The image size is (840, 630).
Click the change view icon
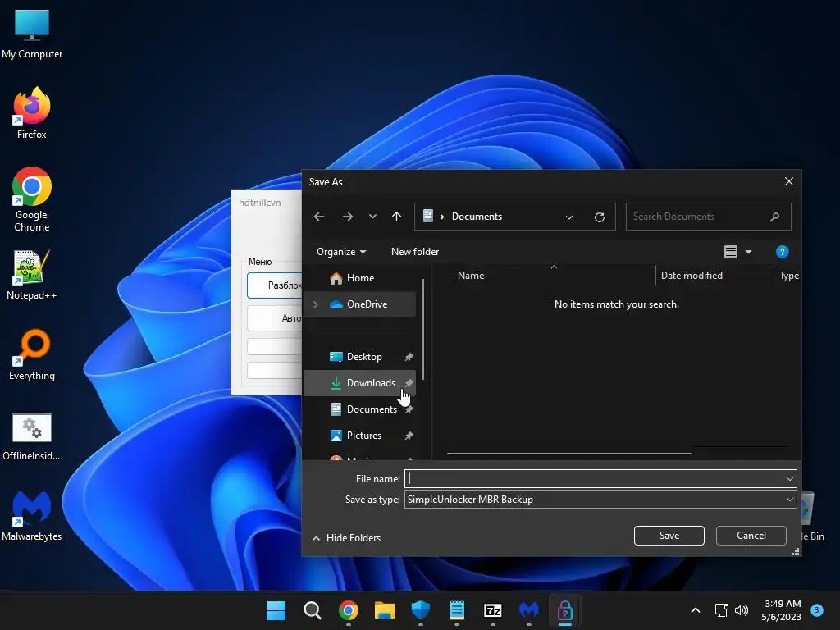(731, 252)
